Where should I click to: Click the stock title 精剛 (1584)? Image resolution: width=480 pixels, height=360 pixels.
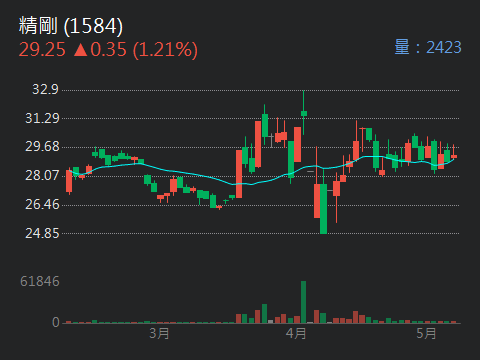pyautogui.click(x=71, y=26)
